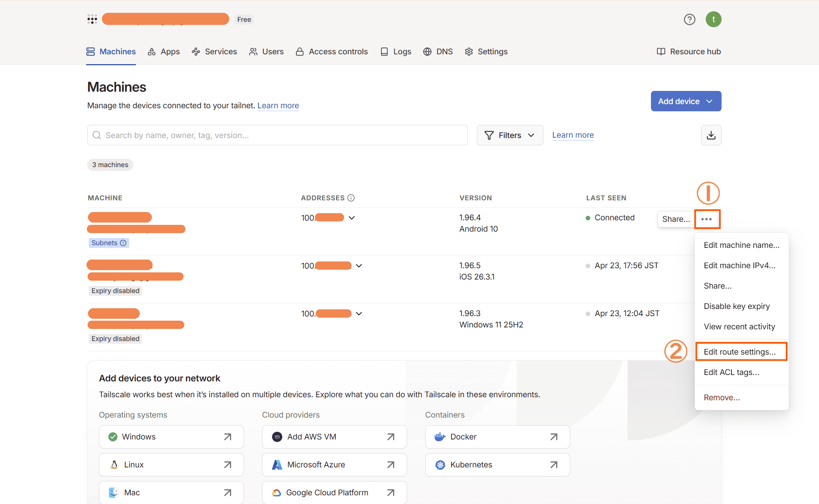Open the app grid launcher icon
The height and width of the screenshot is (504, 819).
click(x=92, y=19)
